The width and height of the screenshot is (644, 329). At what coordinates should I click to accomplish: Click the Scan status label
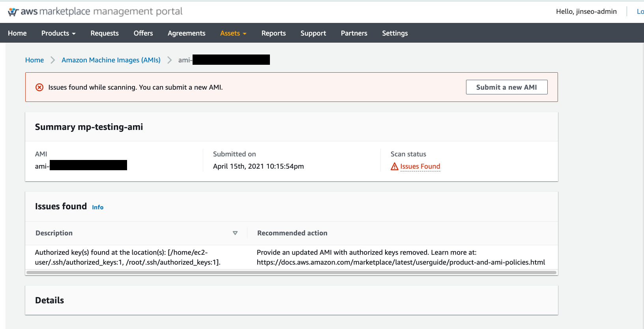(x=408, y=154)
